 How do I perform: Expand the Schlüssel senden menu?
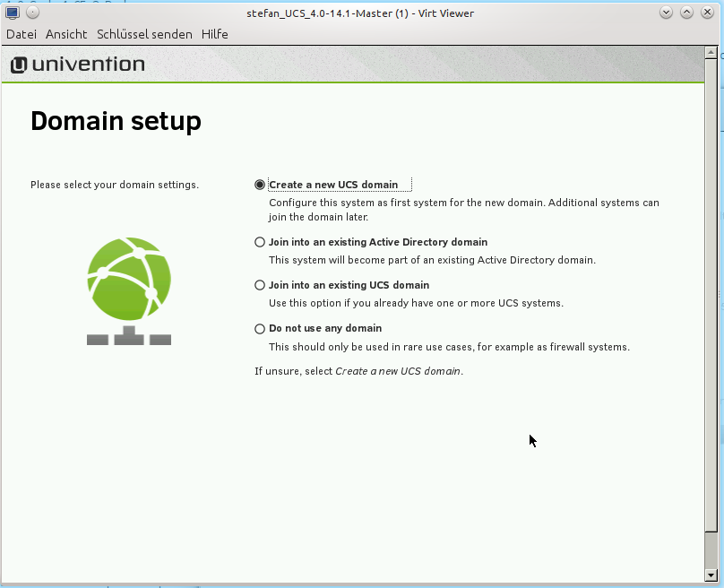[x=144, y=34]
